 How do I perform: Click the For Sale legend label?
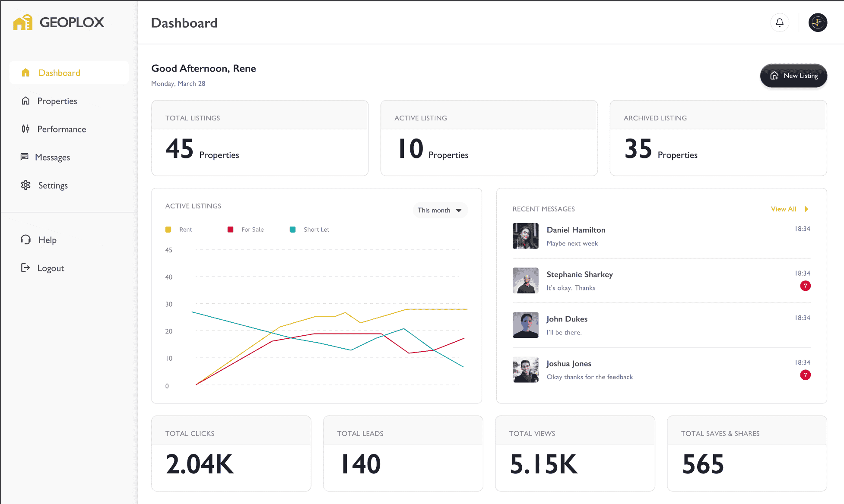tap(253, 230)
